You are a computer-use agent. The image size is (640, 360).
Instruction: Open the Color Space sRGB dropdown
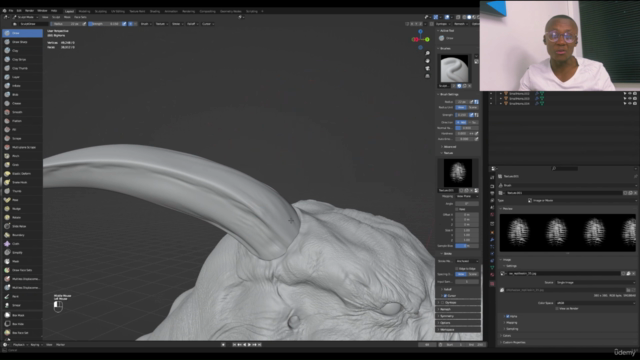pos(596,303)
